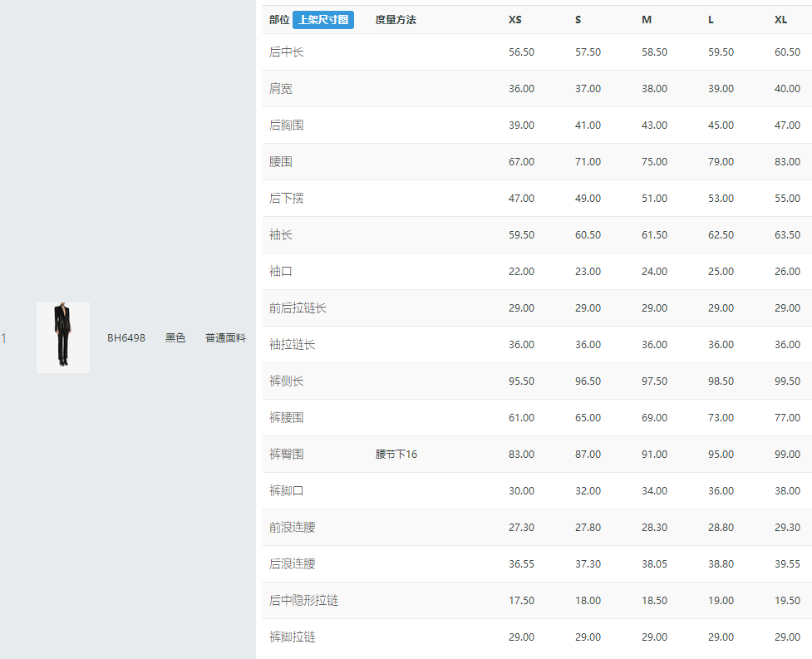Click the 度量方法 column header
The image size is (812, 659).
396,20
